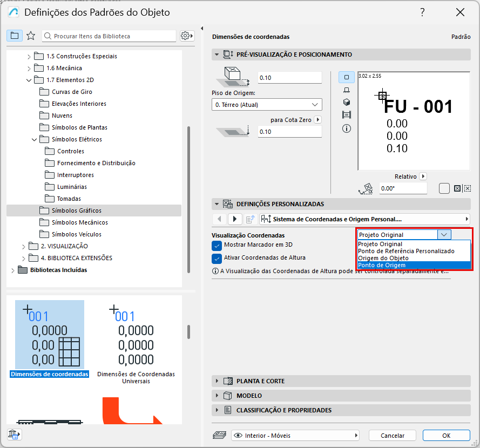Open the Projeto Original dropdown arrow
This screenshot has height=448, width=480.
point(444,235)
